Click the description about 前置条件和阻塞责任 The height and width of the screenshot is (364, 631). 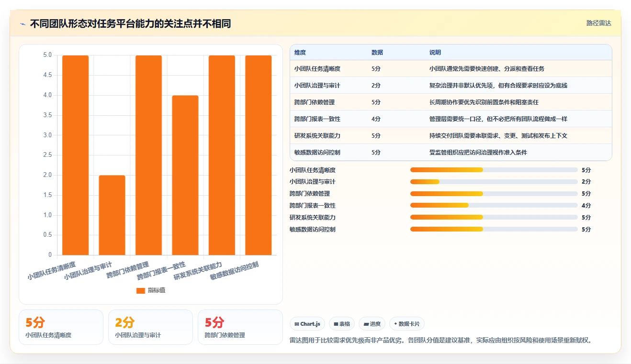click(484, 102)
